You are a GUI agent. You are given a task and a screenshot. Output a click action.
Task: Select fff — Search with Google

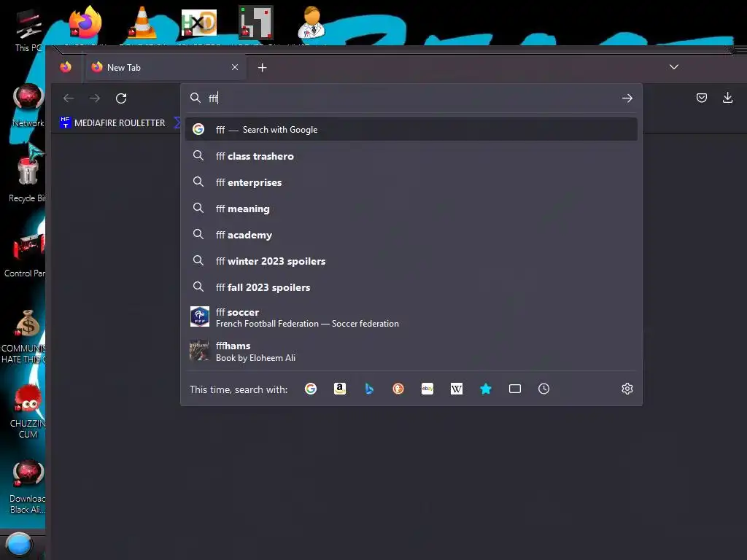411,130
